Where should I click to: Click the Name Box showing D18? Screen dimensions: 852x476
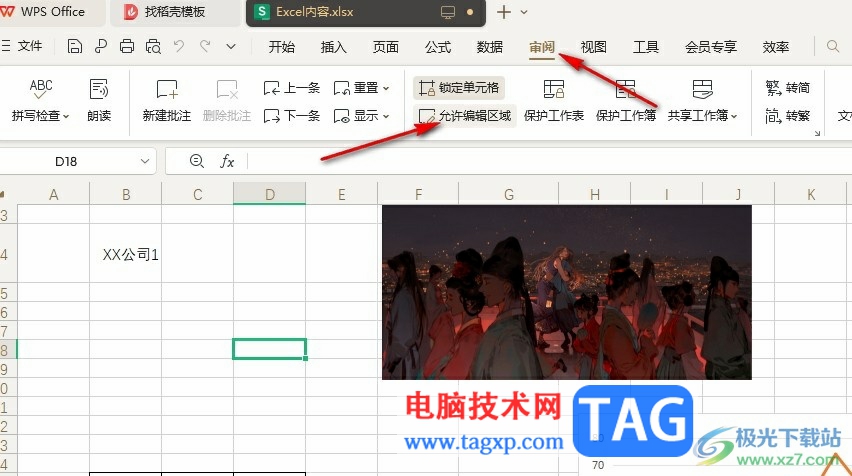[x=66, y=161]
